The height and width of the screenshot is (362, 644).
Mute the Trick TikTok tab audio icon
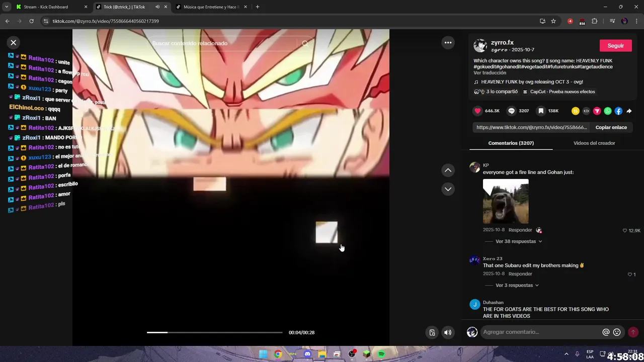click(157, 7)
